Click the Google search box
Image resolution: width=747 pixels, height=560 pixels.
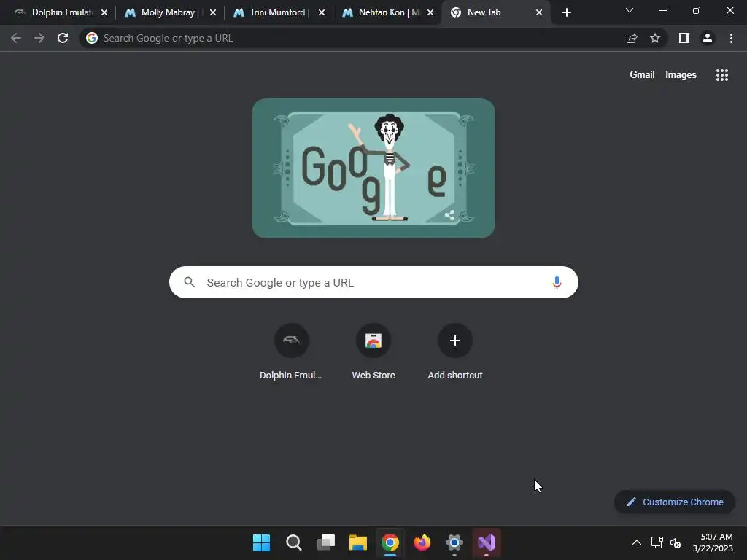[373, 282]
